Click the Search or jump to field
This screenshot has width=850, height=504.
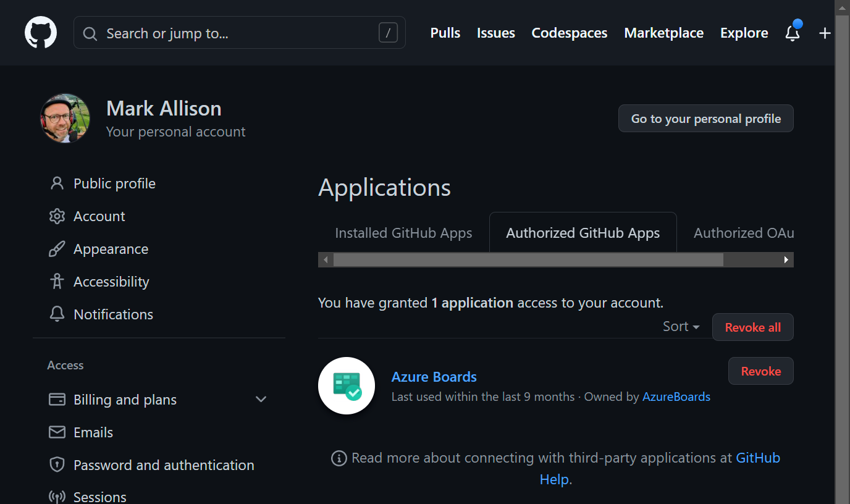(240, 33)
